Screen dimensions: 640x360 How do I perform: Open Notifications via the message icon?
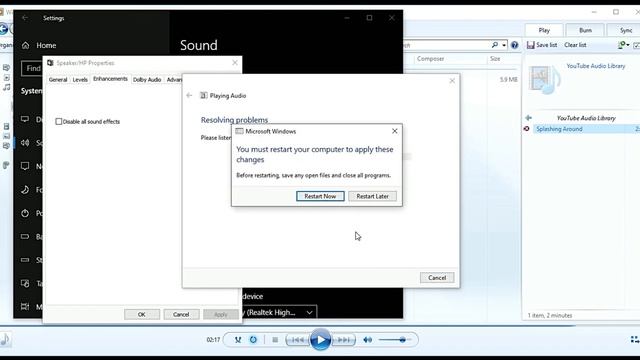tap(25, 166)
